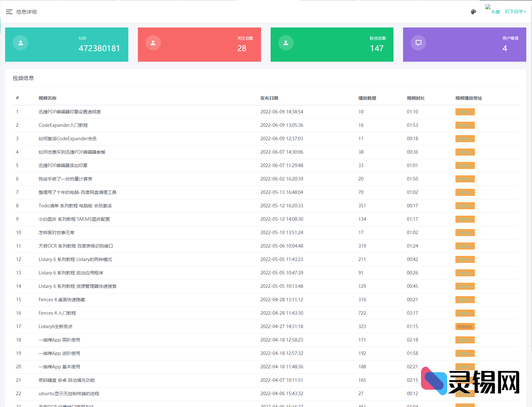The height and width of the screenshot is (407, 532).
Task: Click the 信息详细 page title
Action: pos(26,12)
